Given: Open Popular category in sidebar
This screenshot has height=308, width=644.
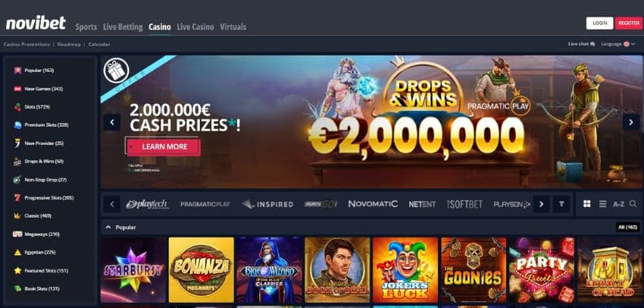Looking at the screenshot, I should pos(39,71).
